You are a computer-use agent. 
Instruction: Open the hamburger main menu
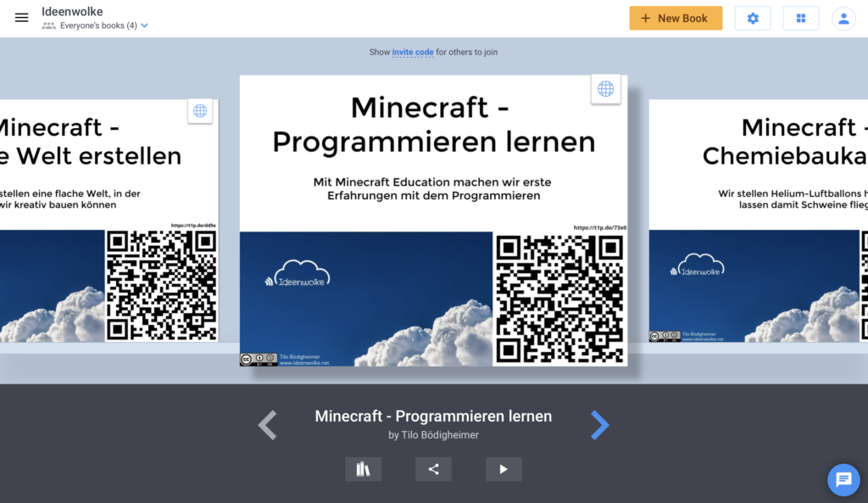point(21,18)
